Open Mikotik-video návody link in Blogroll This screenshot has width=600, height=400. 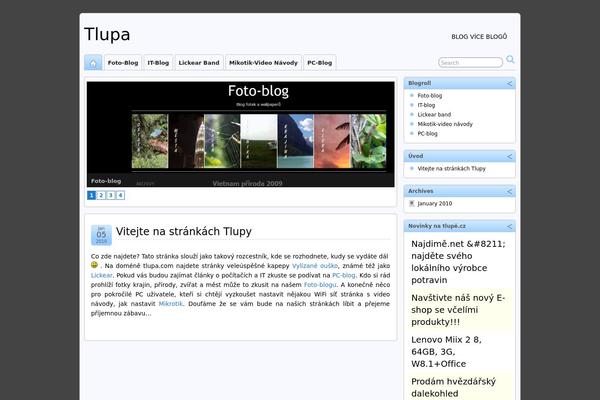[x=445, y=124]
